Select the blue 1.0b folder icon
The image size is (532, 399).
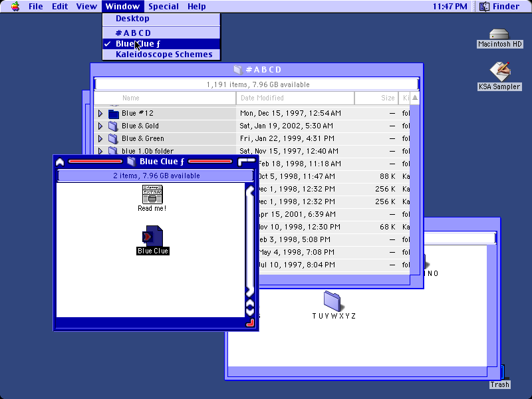(x=113, y=151)
